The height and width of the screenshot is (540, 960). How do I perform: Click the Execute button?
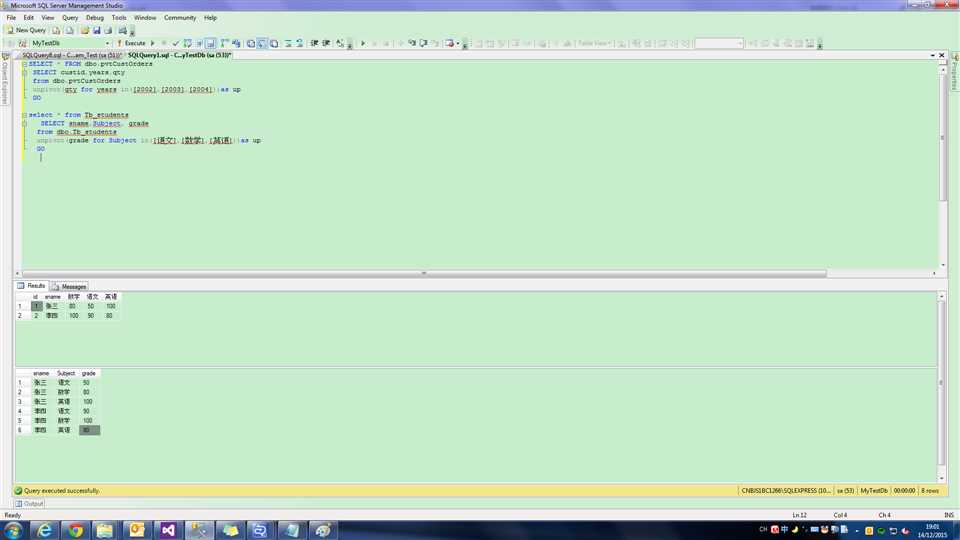point(132,43)
